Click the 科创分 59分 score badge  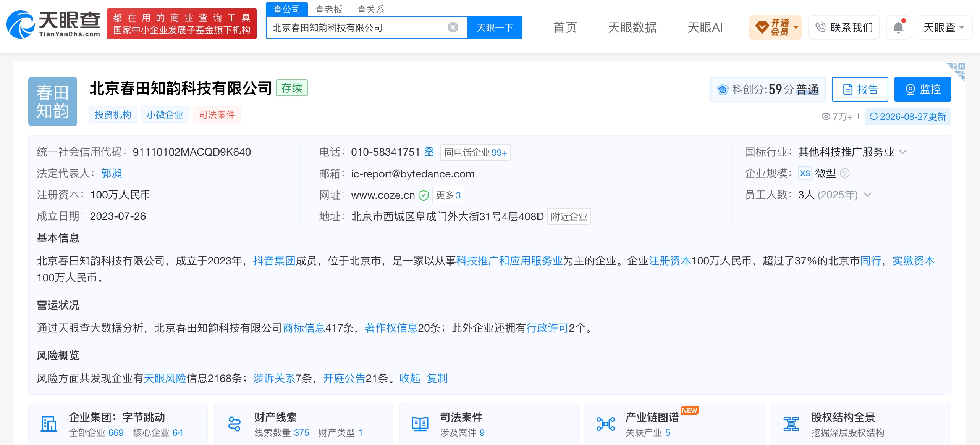tap(768, 89)
